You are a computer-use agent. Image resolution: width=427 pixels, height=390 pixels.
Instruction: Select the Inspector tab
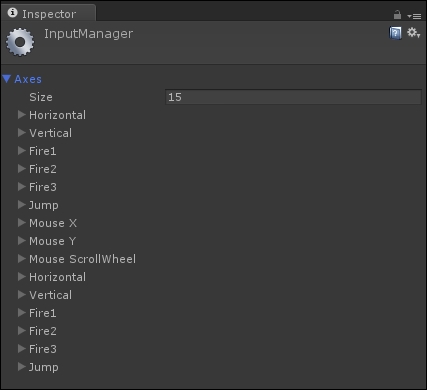click(x=49, y=14)
